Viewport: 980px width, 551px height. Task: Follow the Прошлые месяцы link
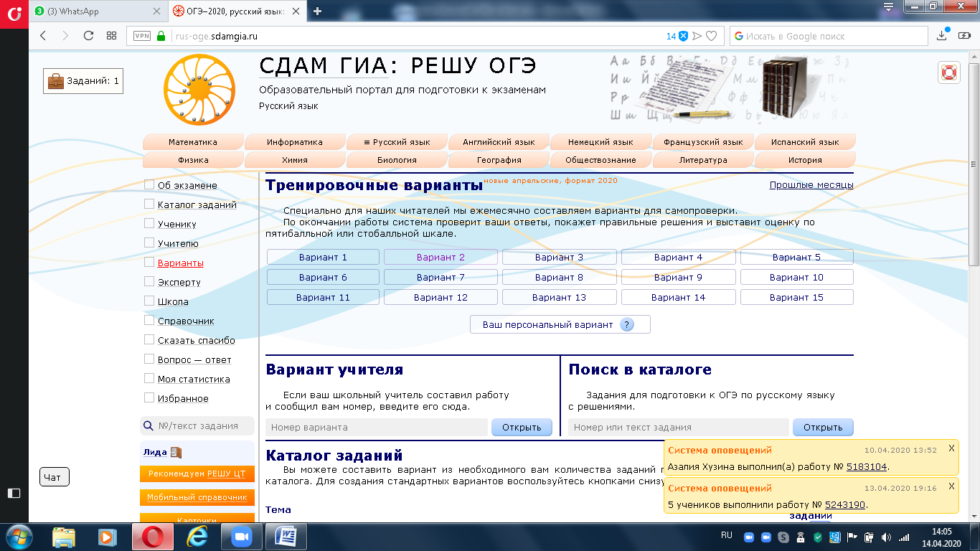coord(811,184)
